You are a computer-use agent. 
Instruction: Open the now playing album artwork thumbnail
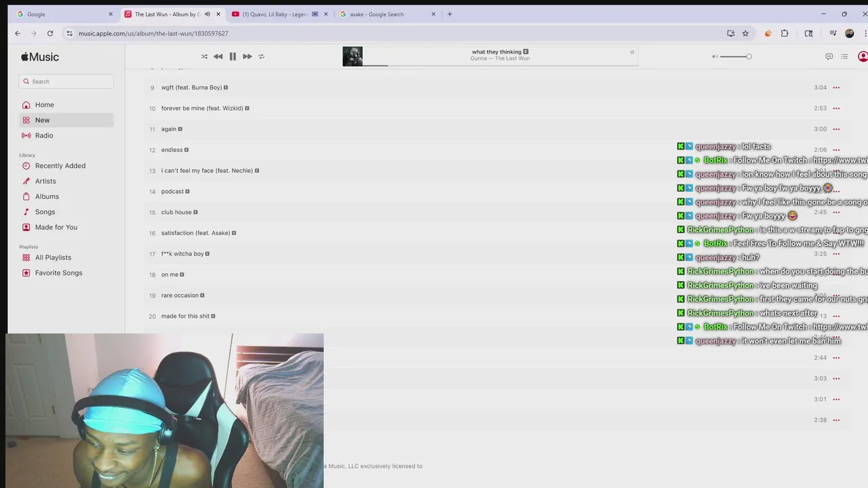click(x=353, y=56)
